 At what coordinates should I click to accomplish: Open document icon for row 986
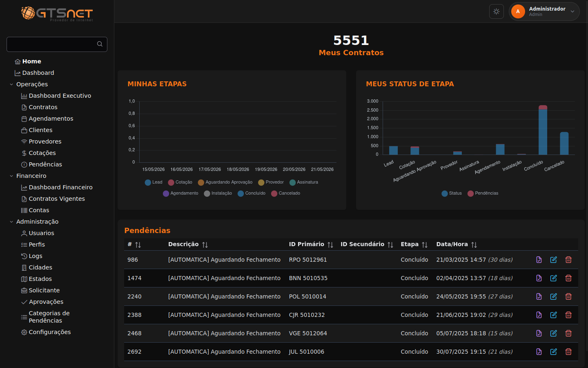(539, 260)
